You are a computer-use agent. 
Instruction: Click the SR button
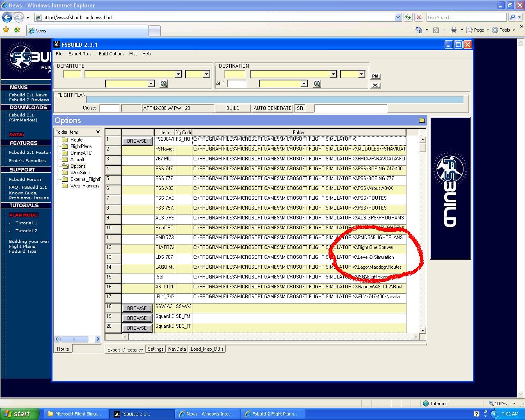[300, 108]
